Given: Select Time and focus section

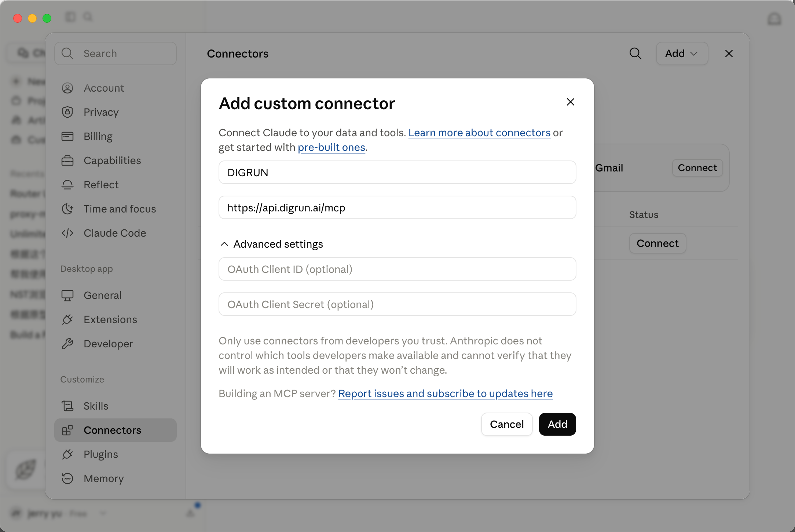Looking at the screenshot, I should (x=115, y=209).
